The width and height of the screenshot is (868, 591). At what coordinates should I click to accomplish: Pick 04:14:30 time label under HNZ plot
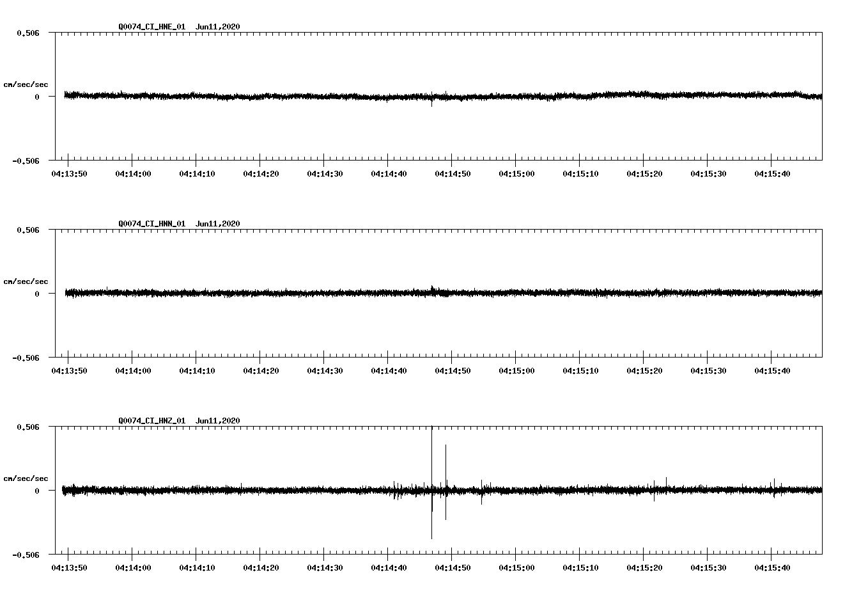coord(325,568)
